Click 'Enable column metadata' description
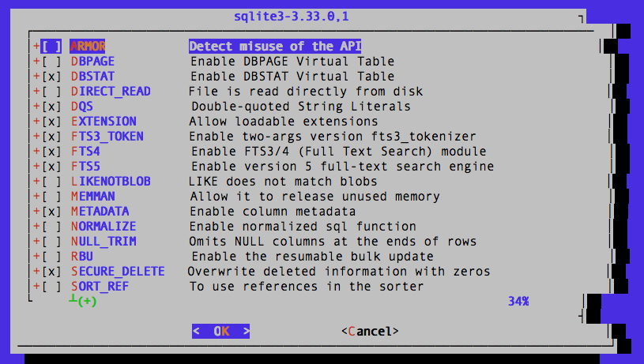644x364 pixels. pos(273,212)
